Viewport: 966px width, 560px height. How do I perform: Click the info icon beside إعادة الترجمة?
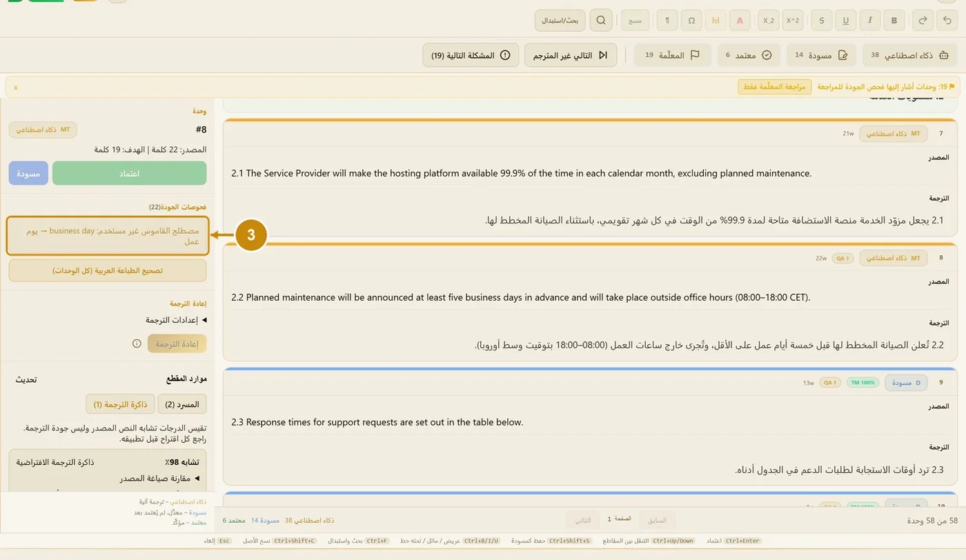137,343
